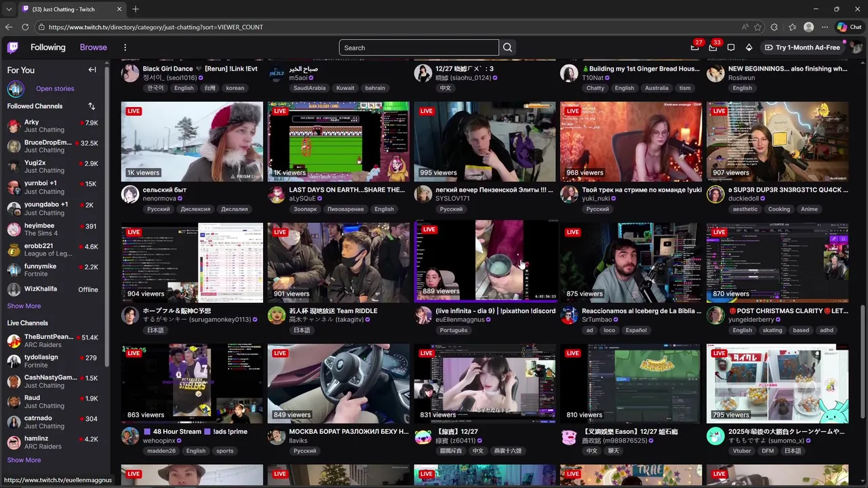Switch to the Following tab
The width and height of the screenshot is (868, 488).
coord(47,47)
